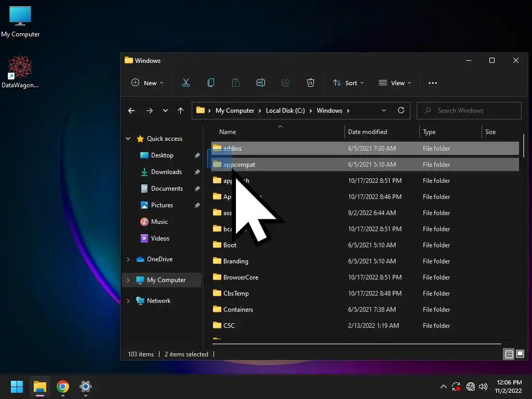
Task: Click the Cut scissors icon
Action: [186, 83]
